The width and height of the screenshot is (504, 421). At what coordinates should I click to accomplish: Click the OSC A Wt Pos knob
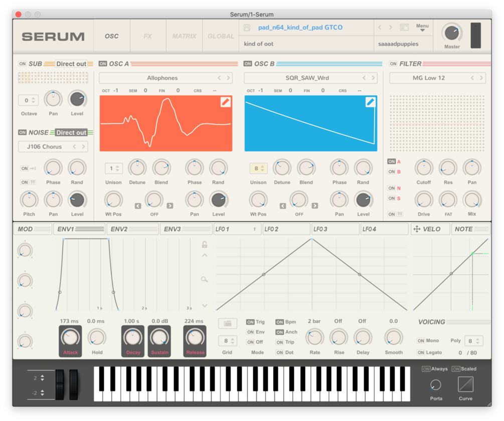point(113,200)
